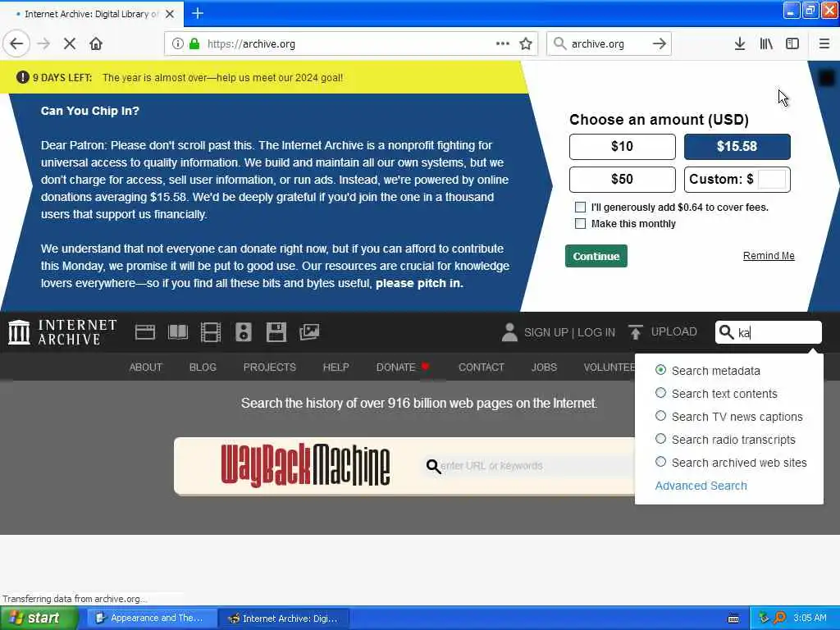Select Search metadata radio
This screenshot has width=840, height=630.
point(660,370)
